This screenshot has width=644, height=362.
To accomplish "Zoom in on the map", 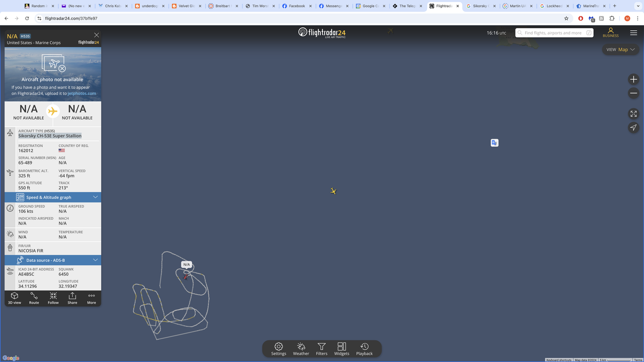I will click(633, 79).
